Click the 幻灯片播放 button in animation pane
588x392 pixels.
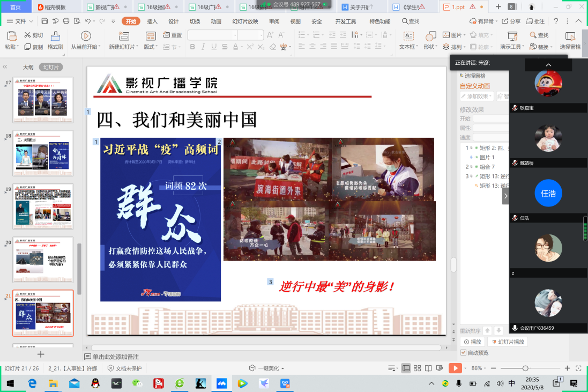click(507, 342)
